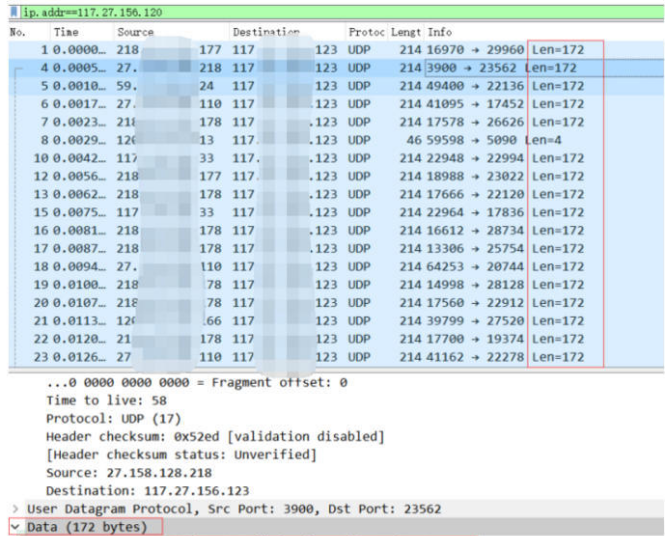The width and height of the screenshot is (665, 536).
Task: Click the display filter bookmark icon
Action: point(14,12)
